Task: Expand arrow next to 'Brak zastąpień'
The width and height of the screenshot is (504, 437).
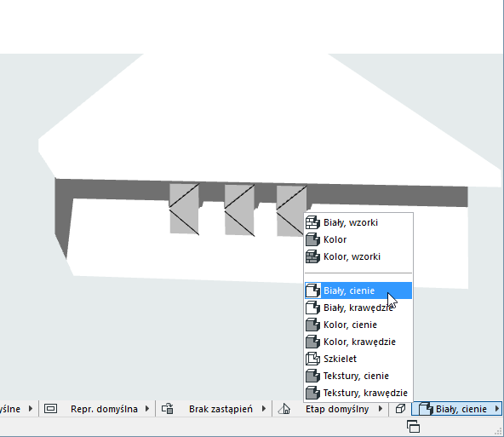Action: [264, 409]
